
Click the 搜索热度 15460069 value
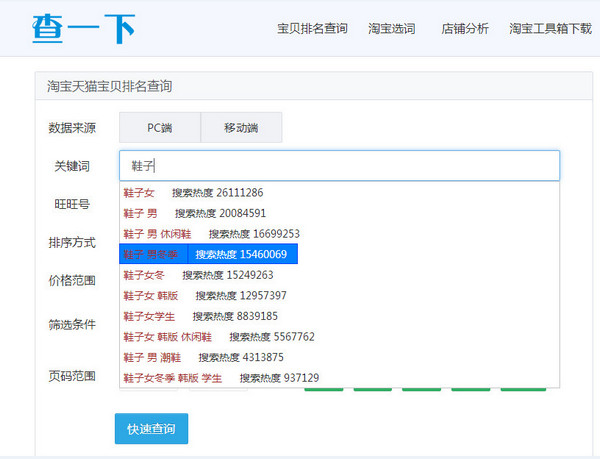(x=241, y=254)
